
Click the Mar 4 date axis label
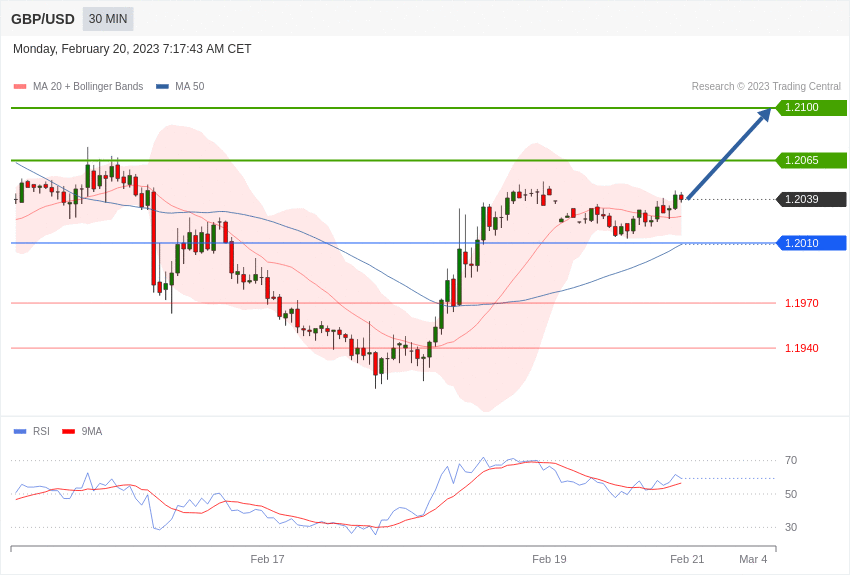(x=754, y=559)
